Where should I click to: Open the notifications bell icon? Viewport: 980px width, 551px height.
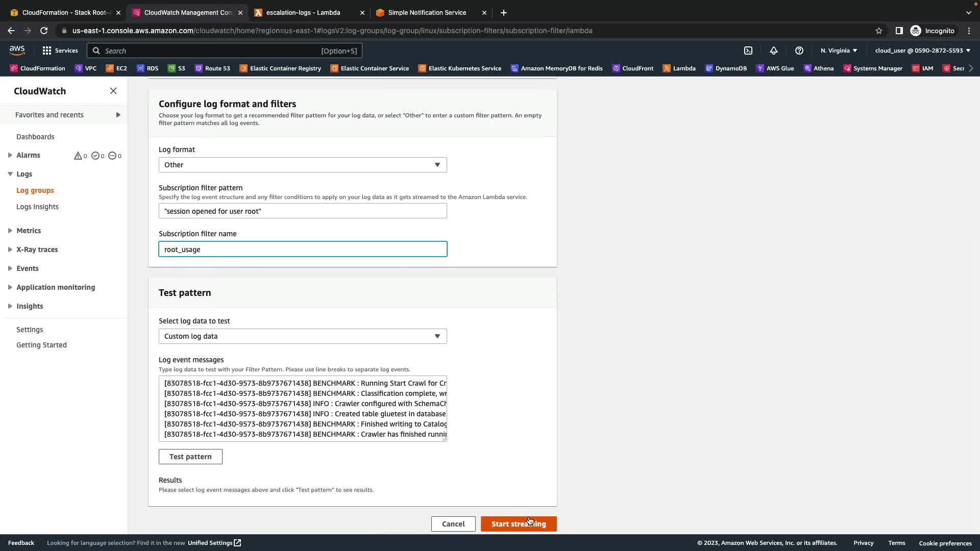[x=774, y=51]
